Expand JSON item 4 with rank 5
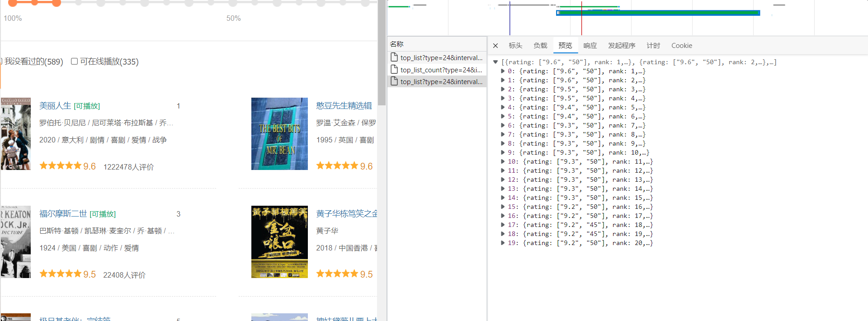Screen dimensions: 868x321 click(x=502, y=107)
